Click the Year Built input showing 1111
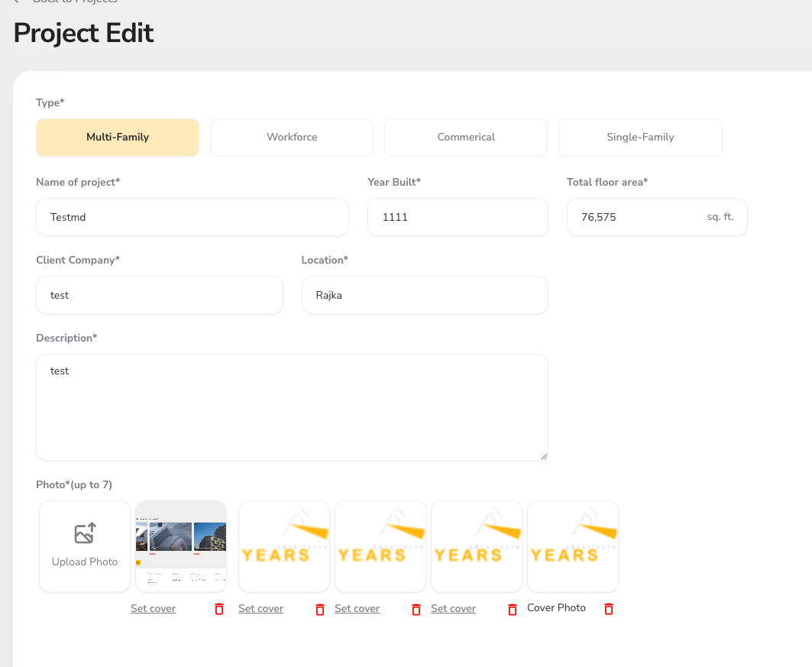This screenshot has height=667, width=812. (458, 217)
